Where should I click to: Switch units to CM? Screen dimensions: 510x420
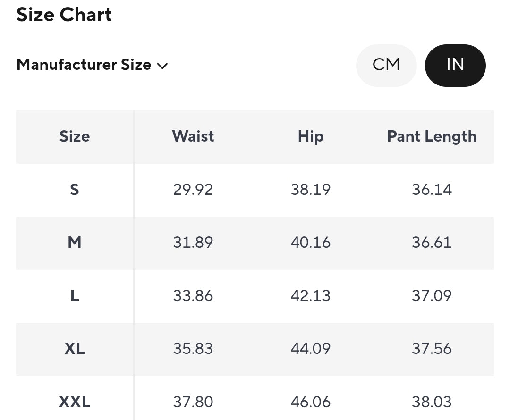click(x=386, y=65)
